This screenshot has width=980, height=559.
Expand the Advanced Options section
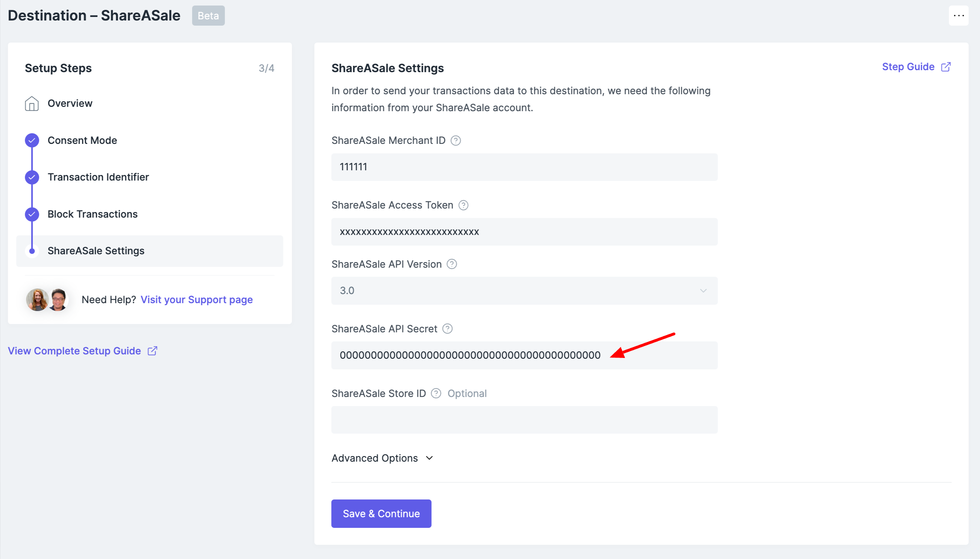pos(382,458)
